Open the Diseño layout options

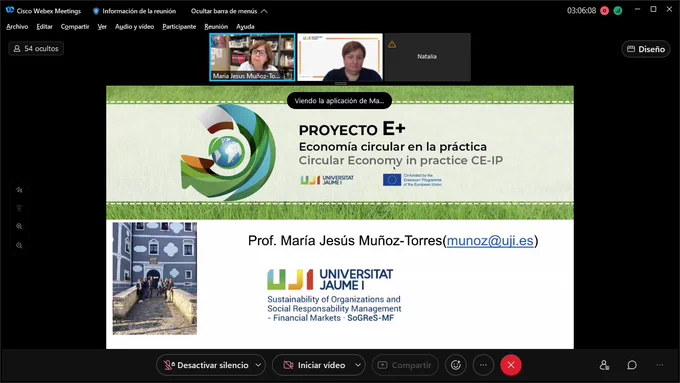(646, 49)
